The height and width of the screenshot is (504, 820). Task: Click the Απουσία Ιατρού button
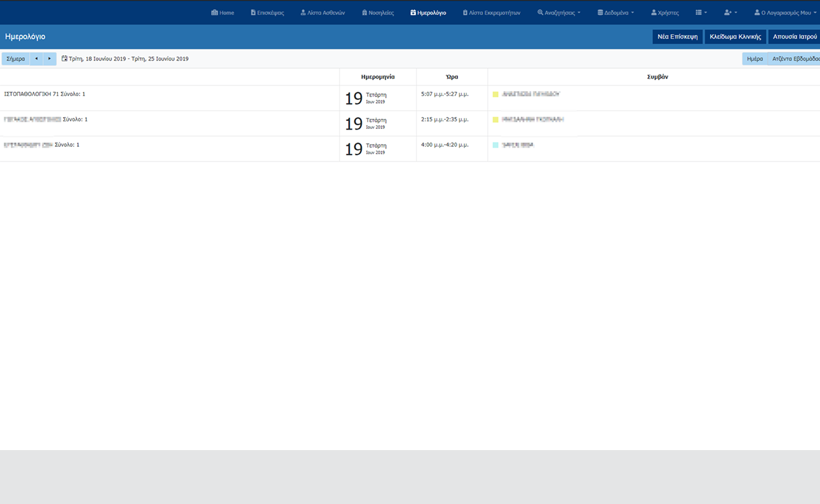(x=795, y=37)
